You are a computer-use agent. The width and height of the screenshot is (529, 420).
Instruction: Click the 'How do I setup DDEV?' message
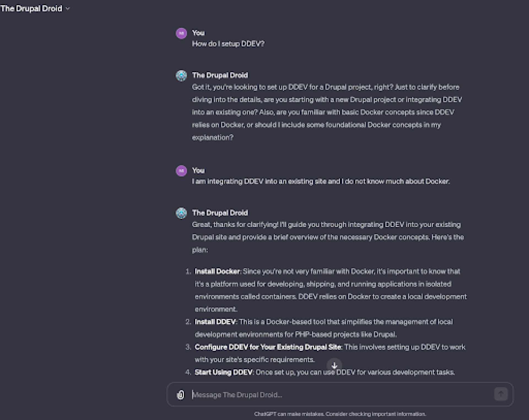click(x=228, y=44)
